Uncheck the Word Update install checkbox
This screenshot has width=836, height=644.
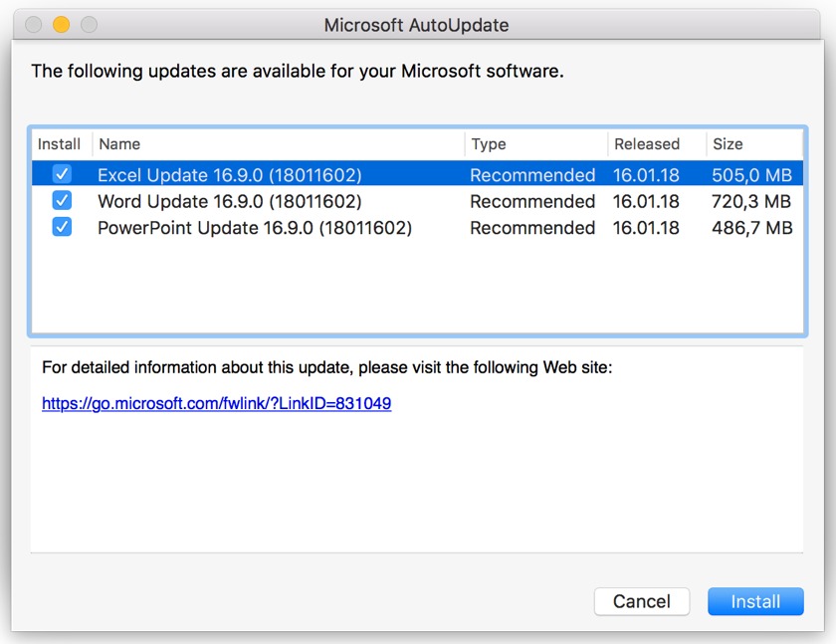coord(62,201)
